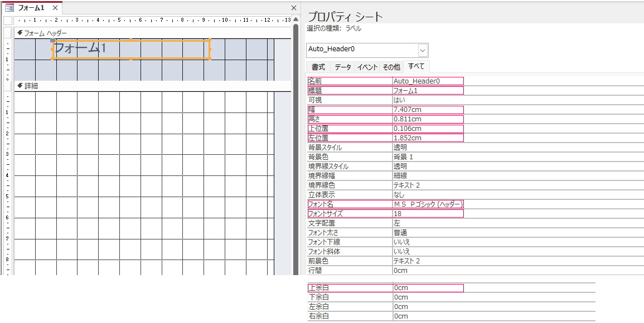Viewport: 644px width, 323px height.
Task: Click the form selector box at the rulers' corner
Action: [x=8, y=21]
